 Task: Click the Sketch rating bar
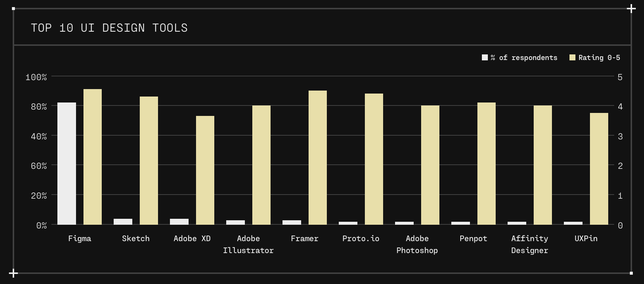coord(149,161)
